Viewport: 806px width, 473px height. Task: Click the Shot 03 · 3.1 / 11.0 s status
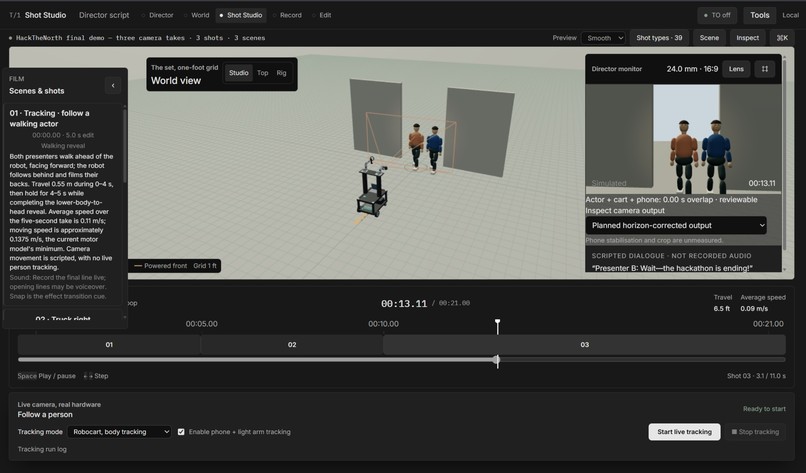pos(756,376)
